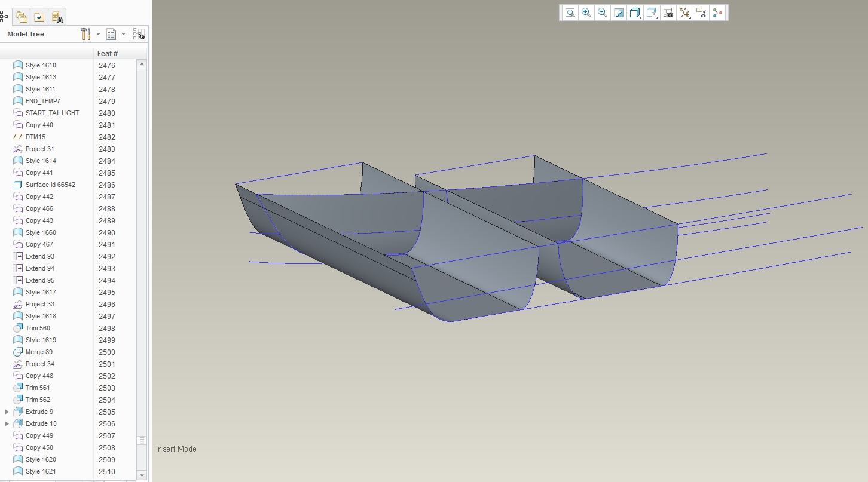Screen dimensions: 868x482
Task: Select Copy 448 feature
Action: tap(39, 376)
